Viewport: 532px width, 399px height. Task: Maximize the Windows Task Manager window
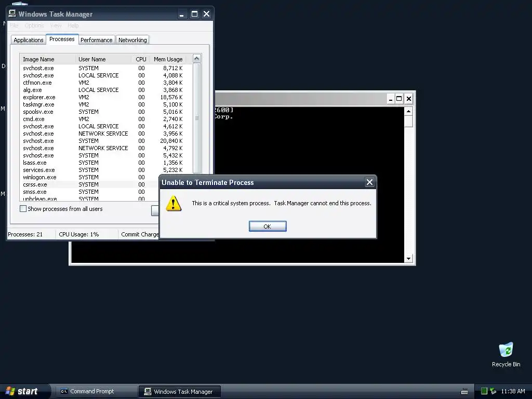(194, 14)
